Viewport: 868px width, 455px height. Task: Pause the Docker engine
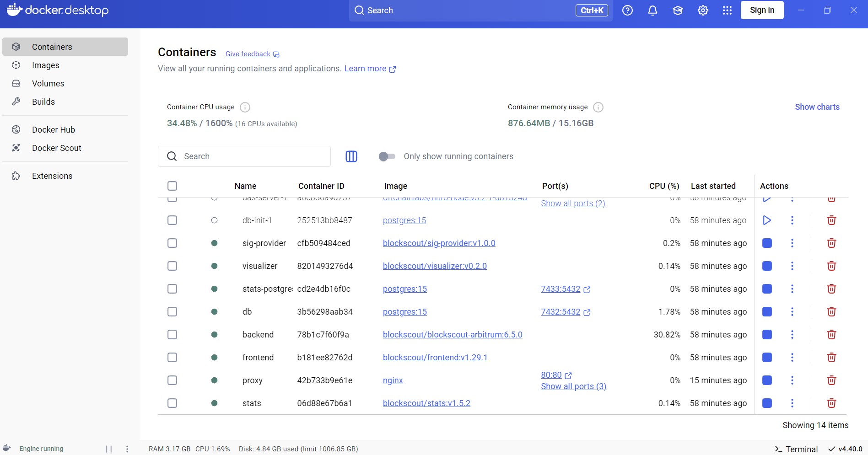[109, 449]
